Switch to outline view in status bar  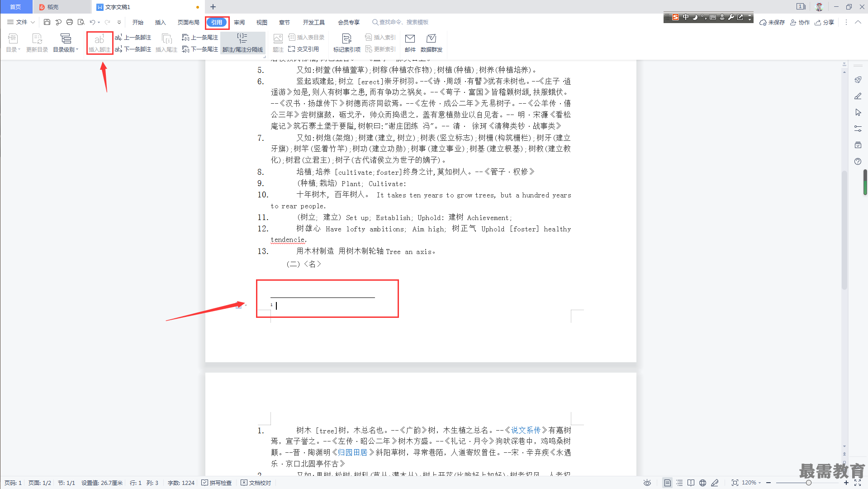coord(679,483)
